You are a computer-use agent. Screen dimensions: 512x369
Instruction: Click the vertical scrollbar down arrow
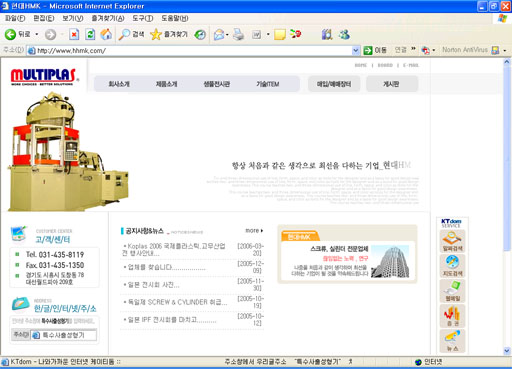[x=507, y=351]
